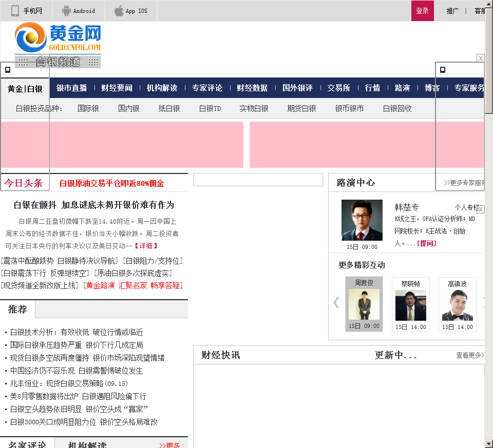Viewport: 493px width, 448px height.
Task: Open the >>更多专家服务 link
Action: tap(464, 183)
